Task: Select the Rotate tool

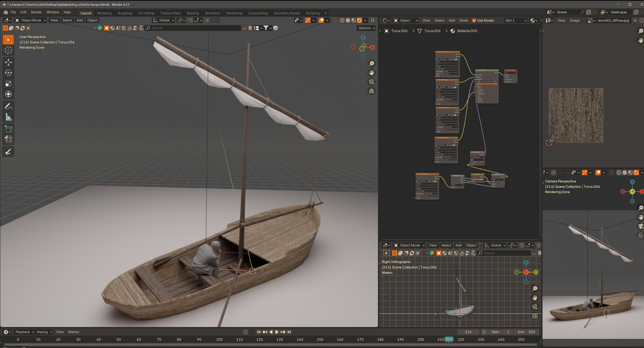Action: point(8,73)
